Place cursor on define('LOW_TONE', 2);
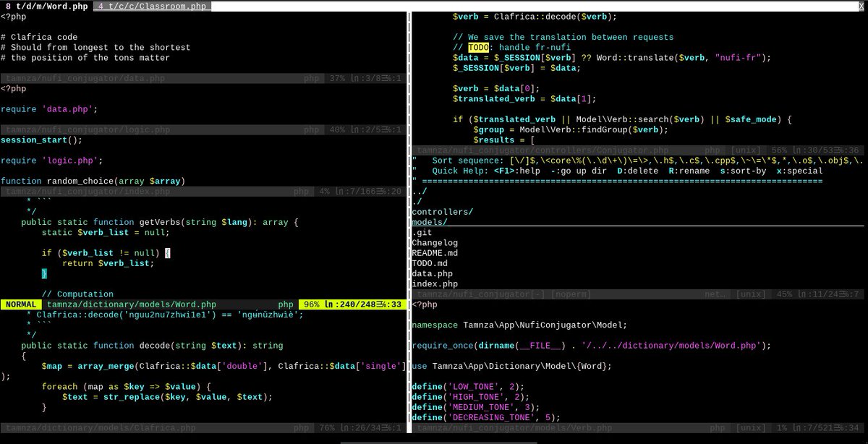Screen dimensions: 868x444 coord(468,387)
